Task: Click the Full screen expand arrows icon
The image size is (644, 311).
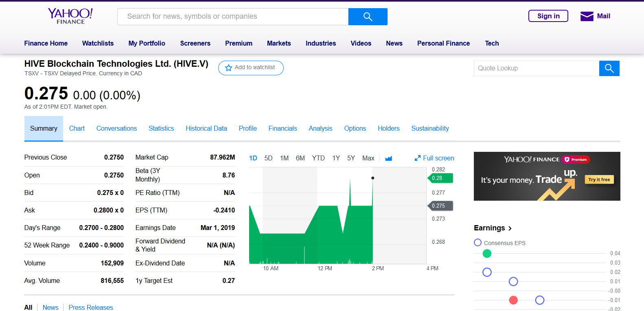Action: pos(417,158)
